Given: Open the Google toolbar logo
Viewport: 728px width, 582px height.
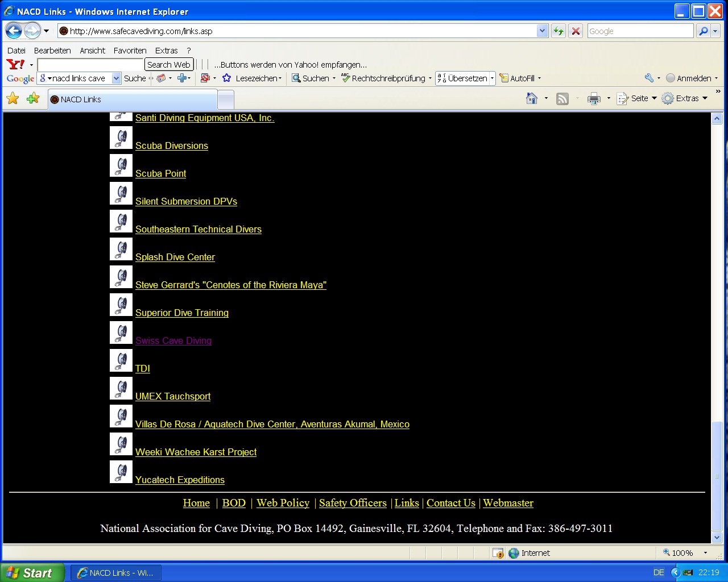Looking at the screenshot, I should coord(20,78).
